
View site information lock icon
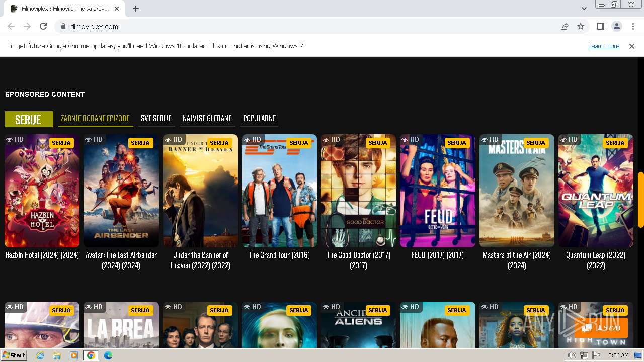63,27
